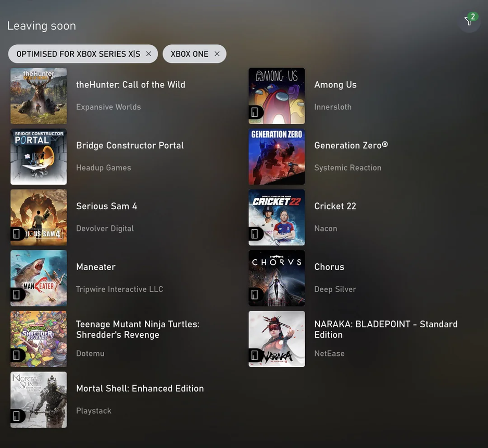
Task: Click publisher text 'Expansive Worlds'
Action: (x=109, y=107)
